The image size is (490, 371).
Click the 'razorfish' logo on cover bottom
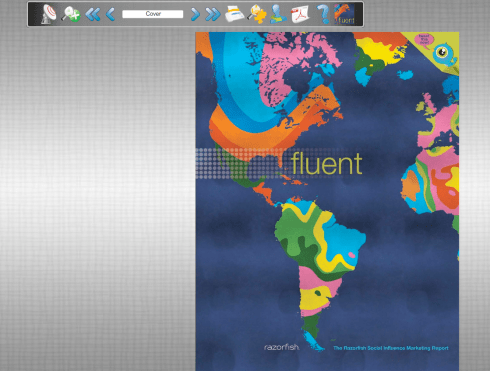281,347
